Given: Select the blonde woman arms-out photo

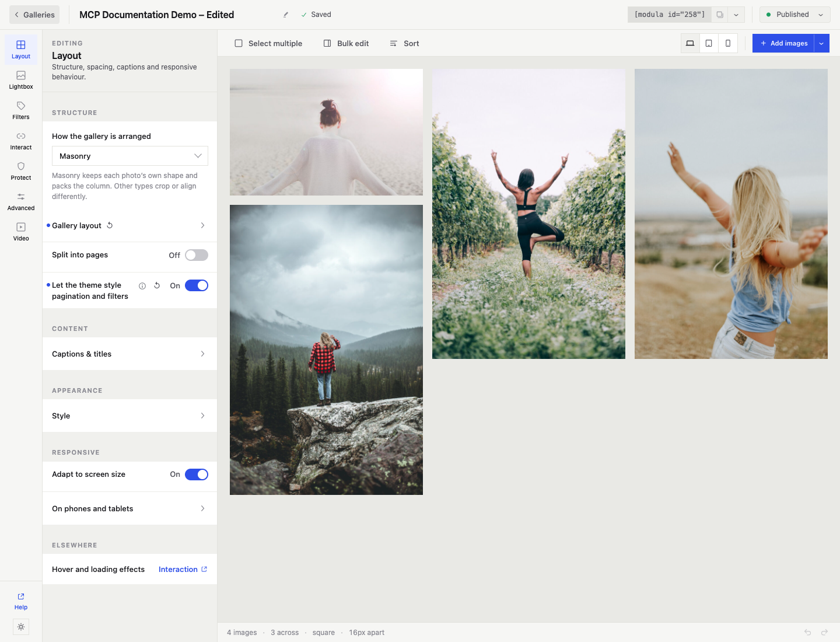Looking at the screenshot, I should coord(731,214).
